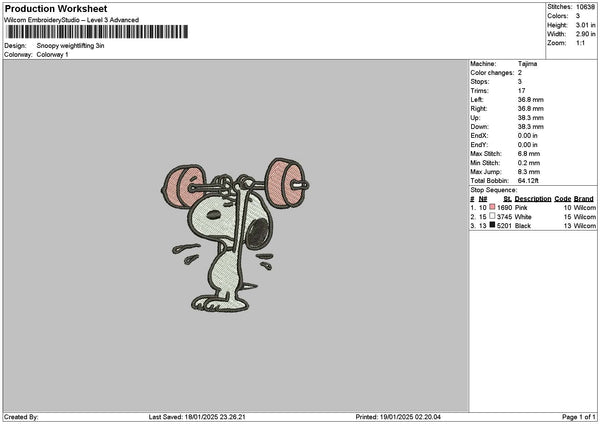Click the Max Jump value 8.3 mm
Screen dimensions: 600x424
[528, 172]
